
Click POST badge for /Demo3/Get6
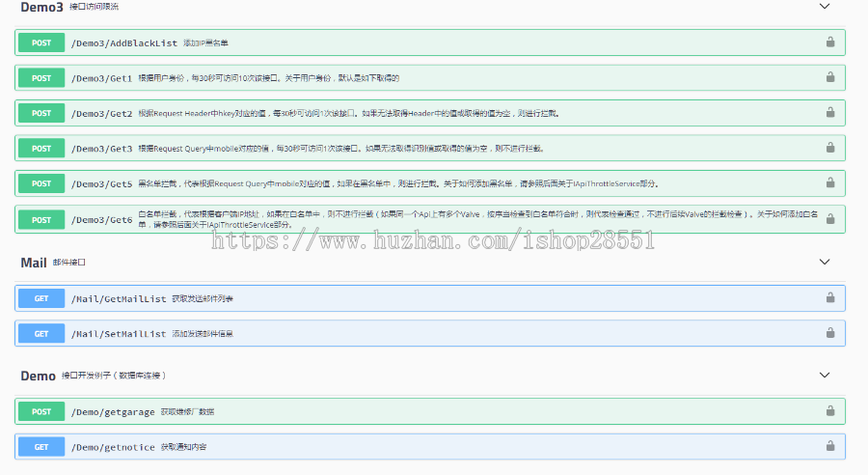41,220
